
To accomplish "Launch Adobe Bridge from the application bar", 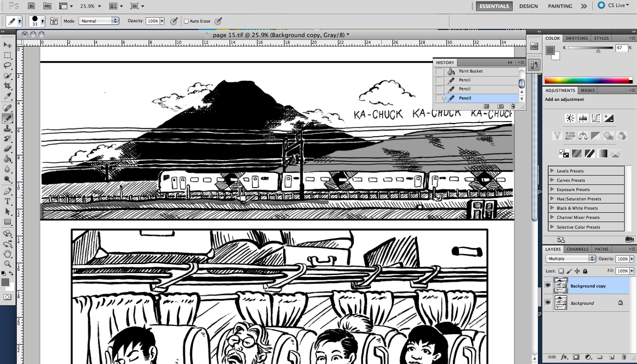I will (x=31, y=6).
